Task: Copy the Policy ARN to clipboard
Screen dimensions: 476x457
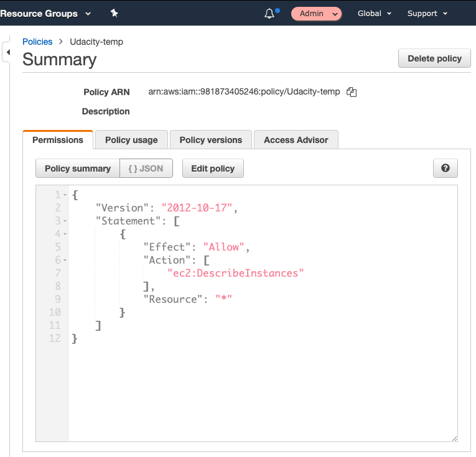Action: click(x=352, y=92)
